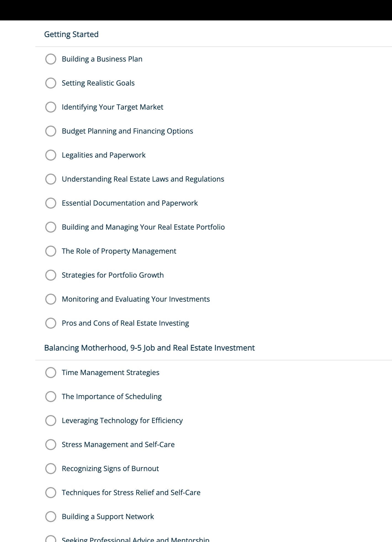Open Stress Management and Self-Care lesson
Screen dimensions: 392x542
(x=118, y=445)
